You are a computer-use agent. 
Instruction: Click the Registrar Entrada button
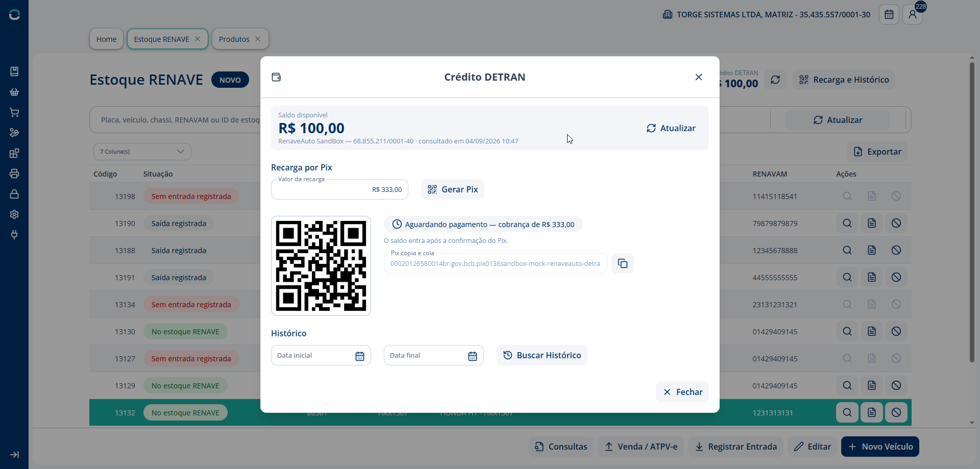(736, 447)
